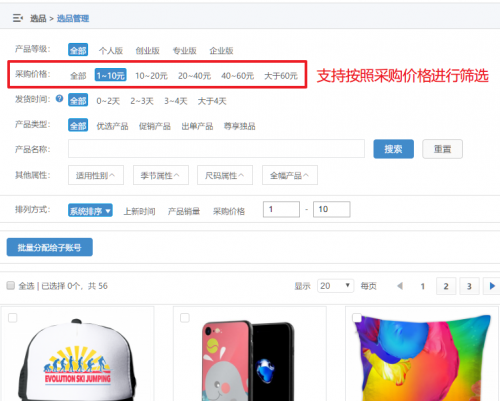Viewport: 500px width, 401px height.
Task: Select the 20~40元 price filter
Action: click(194, 76)
